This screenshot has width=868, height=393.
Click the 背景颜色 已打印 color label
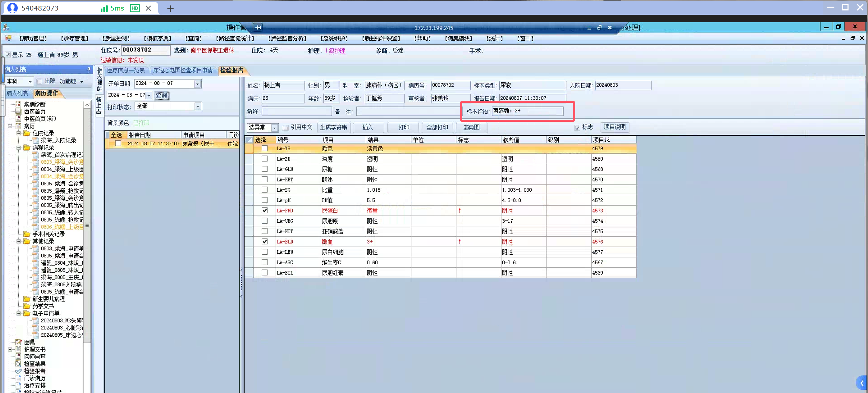pos(141,123)
